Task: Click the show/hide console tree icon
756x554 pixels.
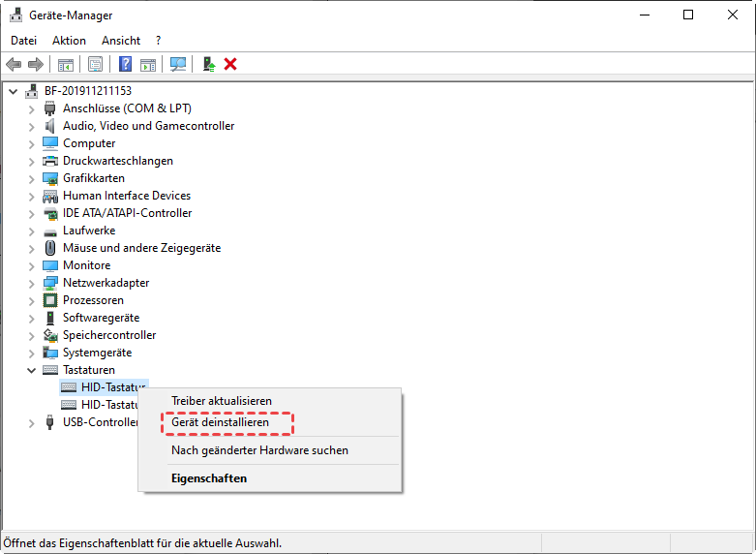Action: click(x=66, y=64)
